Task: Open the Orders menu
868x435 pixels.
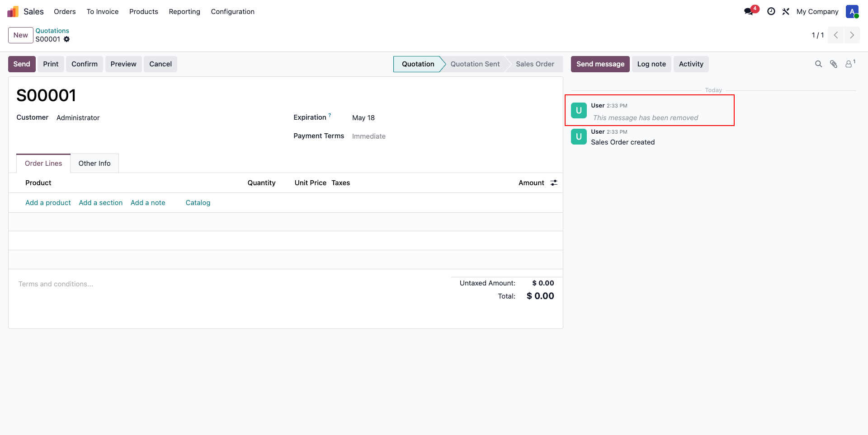Action: click(x=65, y=11)
